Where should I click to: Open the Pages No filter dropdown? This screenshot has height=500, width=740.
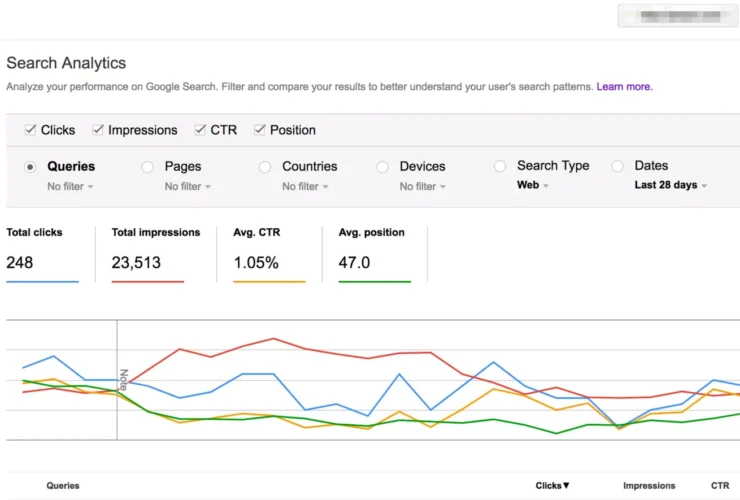[187, 186]
